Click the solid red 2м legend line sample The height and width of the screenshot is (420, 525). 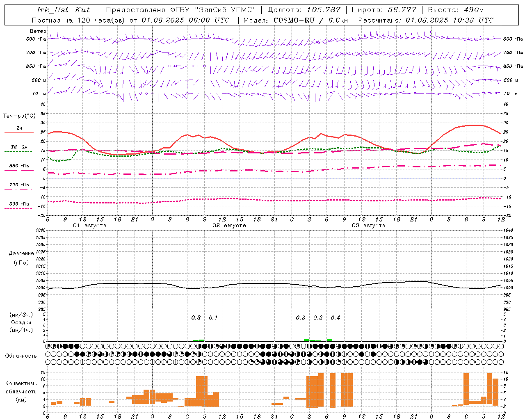coord(19,132)
